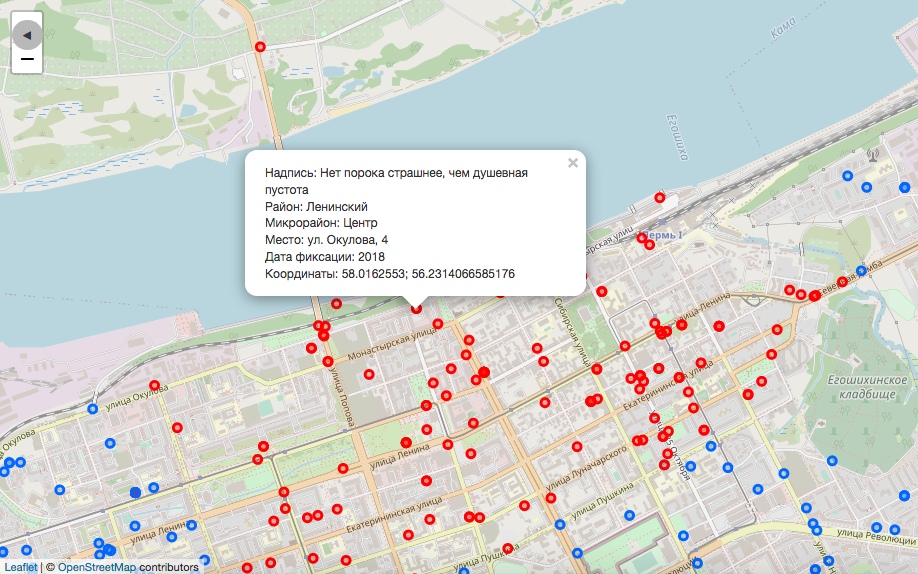918x574 pixels.
Task: Click blue marker below Егошихинское кладбище label
Action: [x=833, y=460]
